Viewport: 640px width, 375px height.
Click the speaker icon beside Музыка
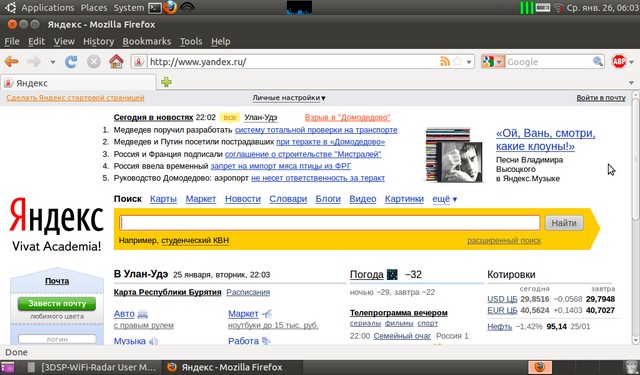153,341
